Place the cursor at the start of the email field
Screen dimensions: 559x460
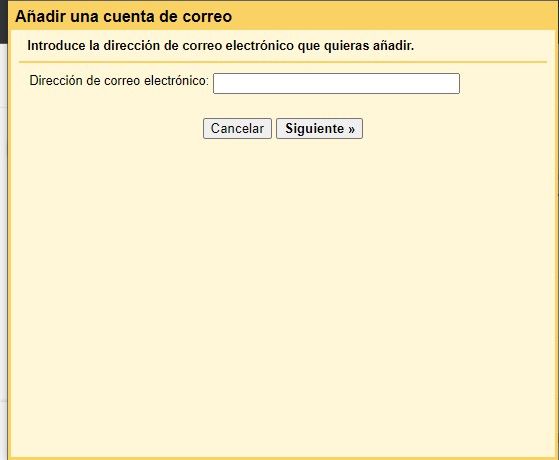click(217, 84)
